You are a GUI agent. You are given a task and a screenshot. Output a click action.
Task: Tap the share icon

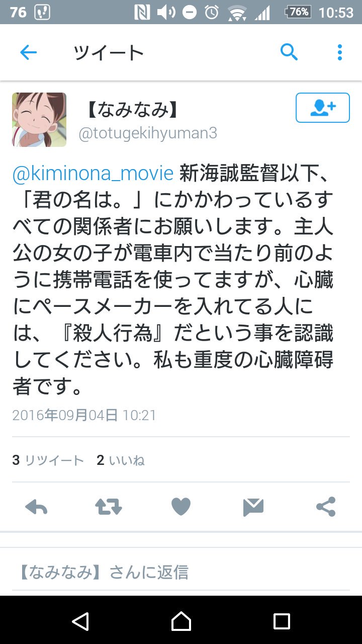click(x=326, y=507)
